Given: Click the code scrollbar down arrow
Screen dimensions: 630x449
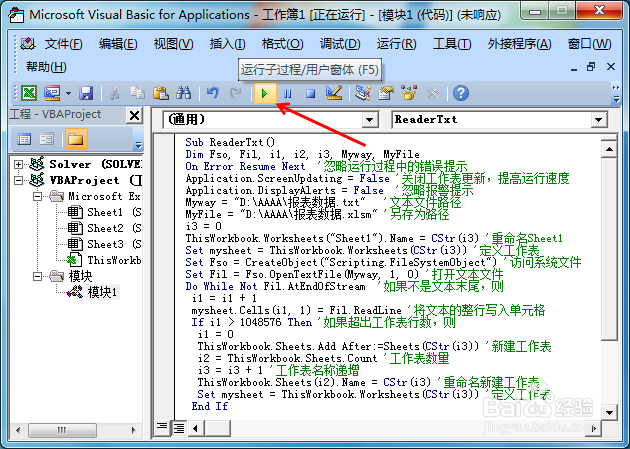Looking at the screenshot, I should coord(609,412).
